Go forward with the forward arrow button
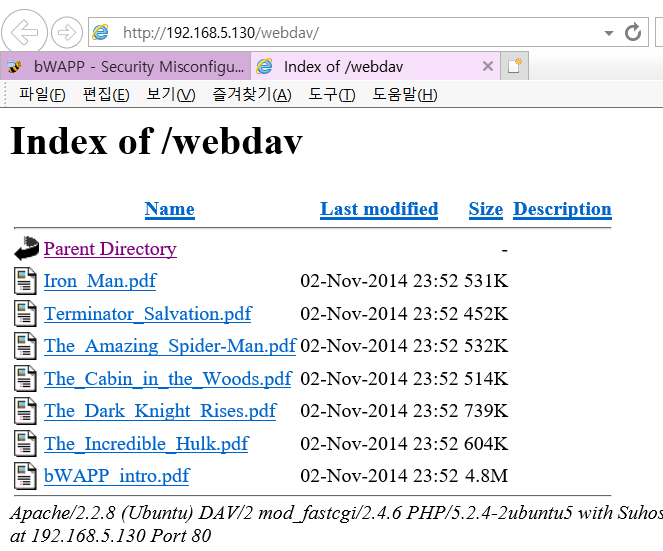Image resolution: width=663 pixels, height=551 pixels. tap(67, 33)
